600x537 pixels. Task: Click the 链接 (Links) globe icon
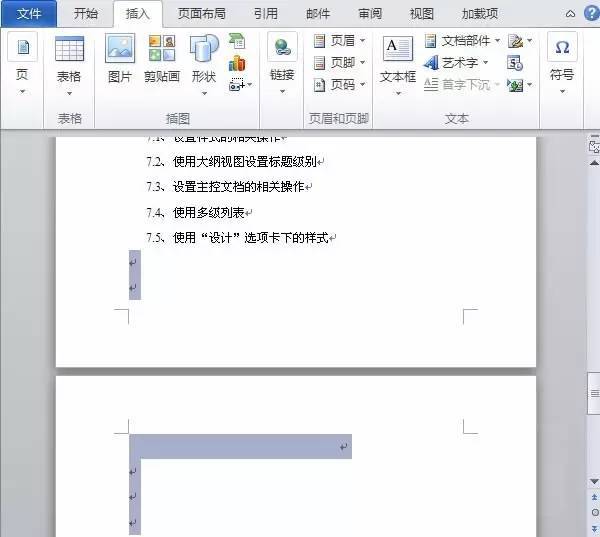point(282,47)
